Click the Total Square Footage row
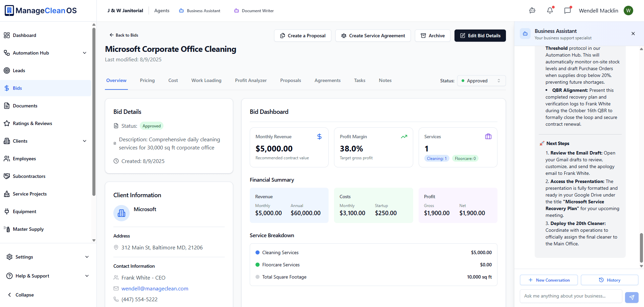This screenshot has height=307, width=644. (x=374, y=277)
